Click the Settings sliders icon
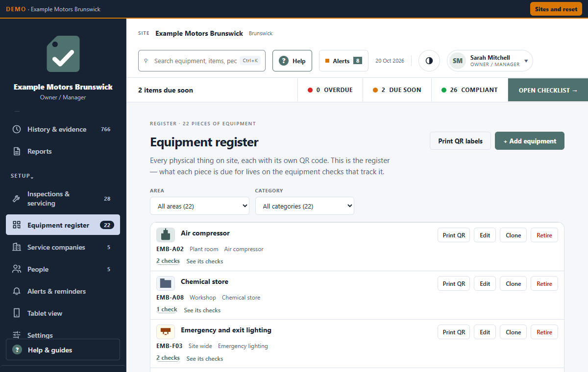588x372 pixels. pyautogui.click(x=17, y=335)
